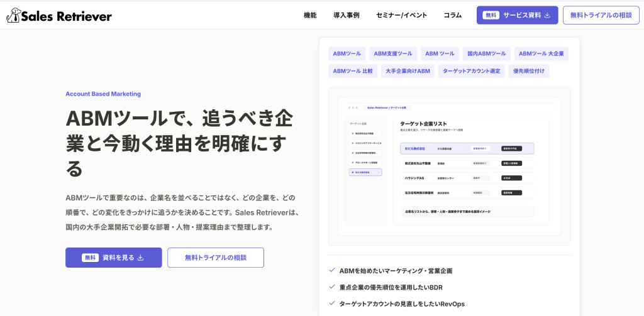Click 無料 badge in サービス資料 button
Screen dimensions: 644x316
(x=491, y=15)
